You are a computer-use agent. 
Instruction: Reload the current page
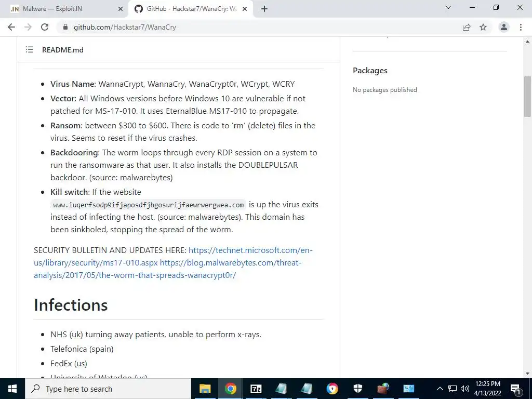point(45,27)
